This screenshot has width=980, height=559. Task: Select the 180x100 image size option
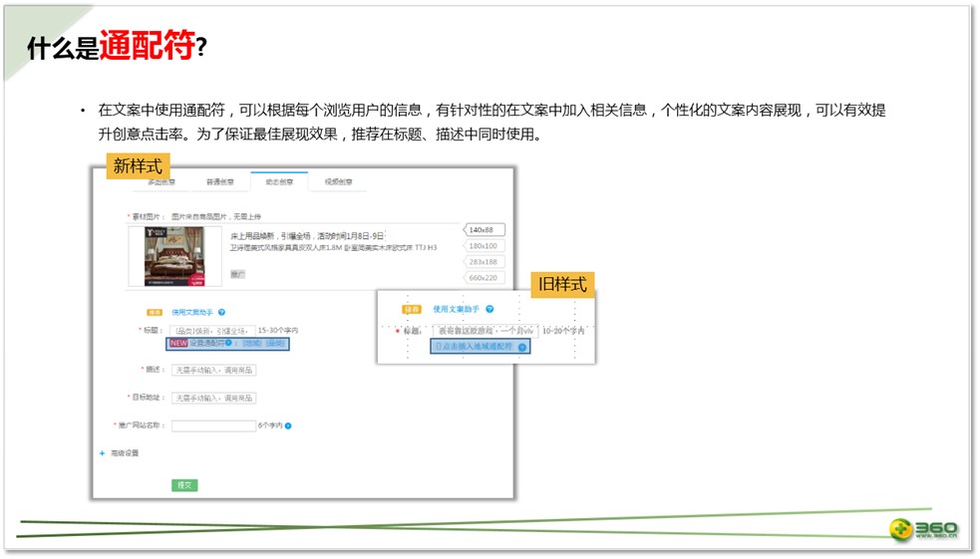(484, 246)
